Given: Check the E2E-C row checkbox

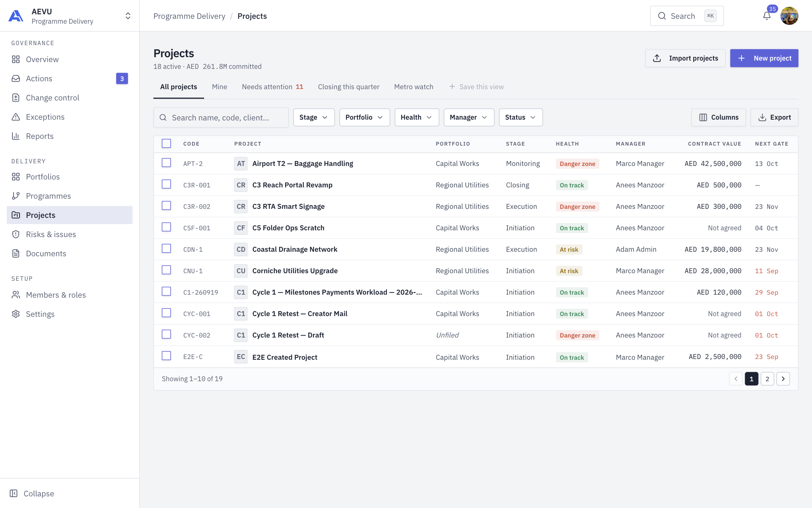Looking at the screenshot, I should point(166,356).
